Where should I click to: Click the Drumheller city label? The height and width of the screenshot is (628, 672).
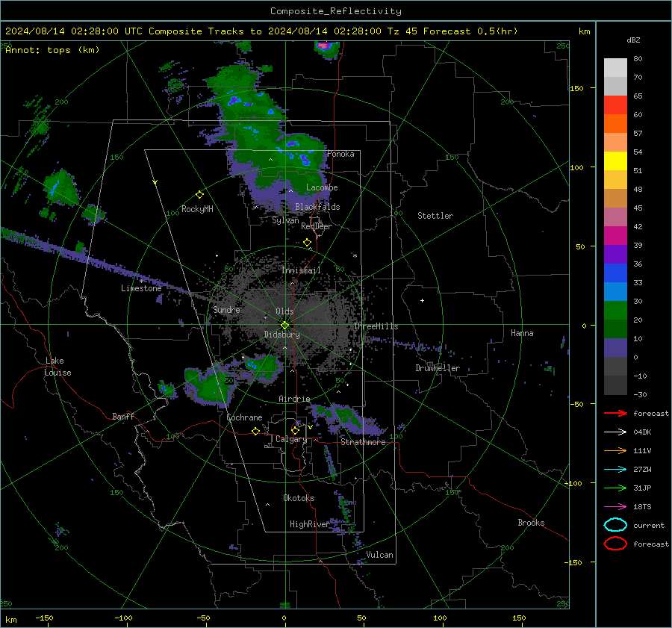pyautogui.click(x=438, y=368)
